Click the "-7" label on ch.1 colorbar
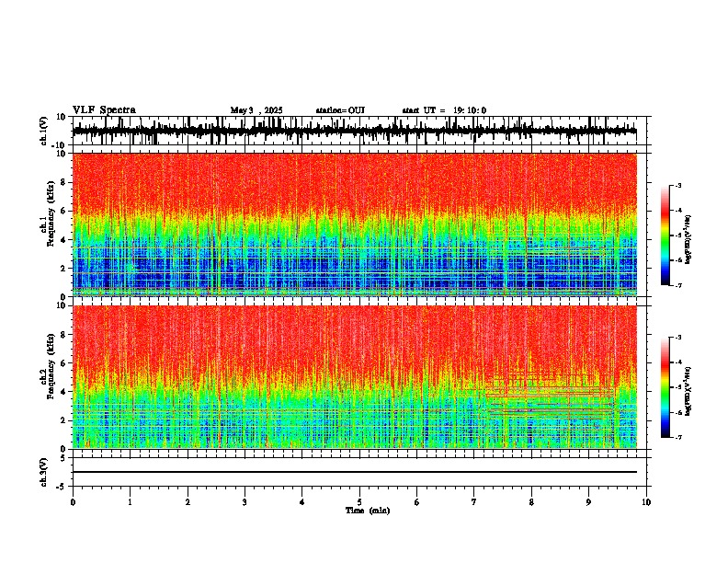Screen dimensions: 728x563 pyautogui.click(x=677, y=285)
